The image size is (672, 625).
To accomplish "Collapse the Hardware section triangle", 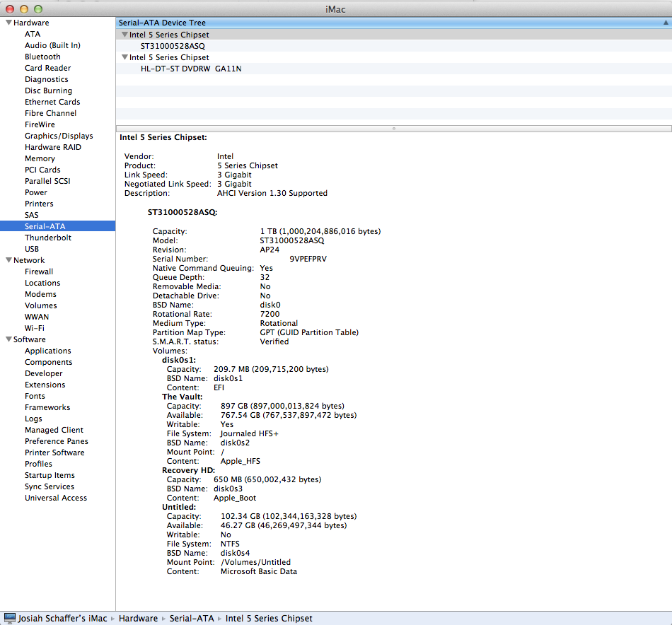I will click(x=8, y=23).
